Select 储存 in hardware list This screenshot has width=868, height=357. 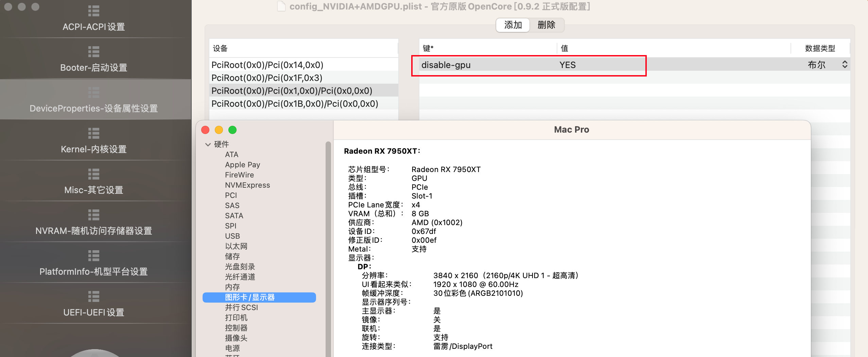click(232, 256)
